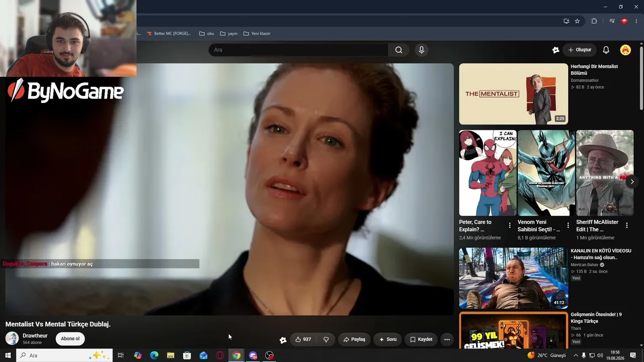The height and width of the screenshot is (362, 644).
Task: Open the YouTube account avatar menu
Action: tap(625, 50)
